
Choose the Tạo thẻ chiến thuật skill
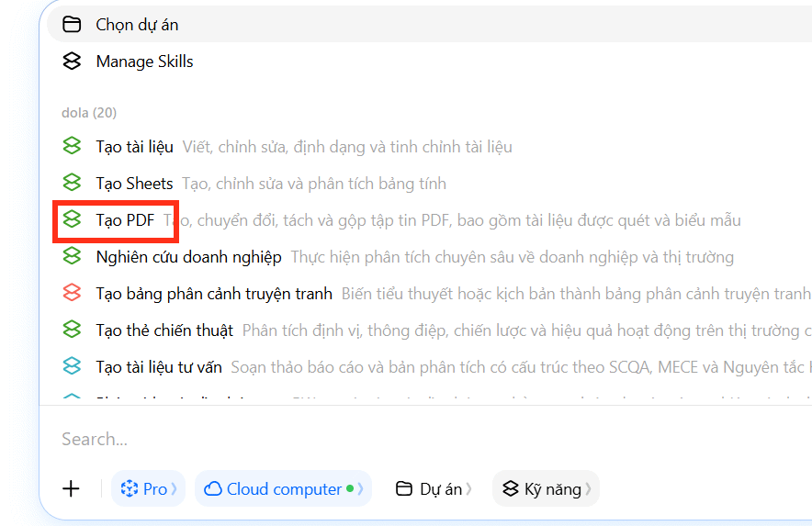(x=430, y=330)
